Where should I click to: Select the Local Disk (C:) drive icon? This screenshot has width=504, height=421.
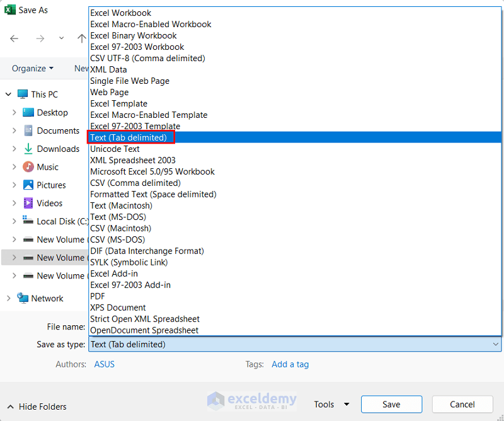coord(28,221)
